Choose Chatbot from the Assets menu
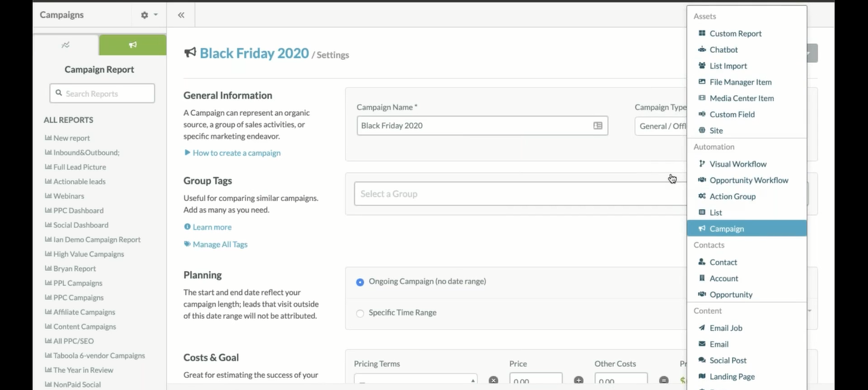Viewport: 868px width, 390px height. pos(723,50)
